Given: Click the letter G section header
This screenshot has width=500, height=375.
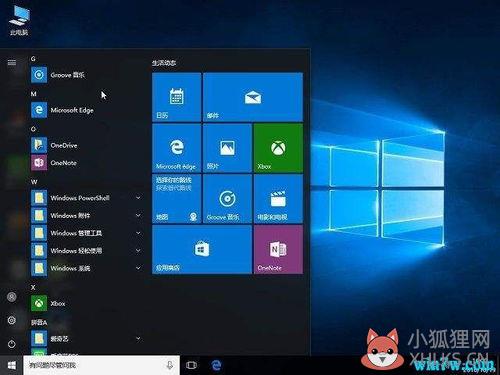Looking at the screenshot, I should point(33,59).
